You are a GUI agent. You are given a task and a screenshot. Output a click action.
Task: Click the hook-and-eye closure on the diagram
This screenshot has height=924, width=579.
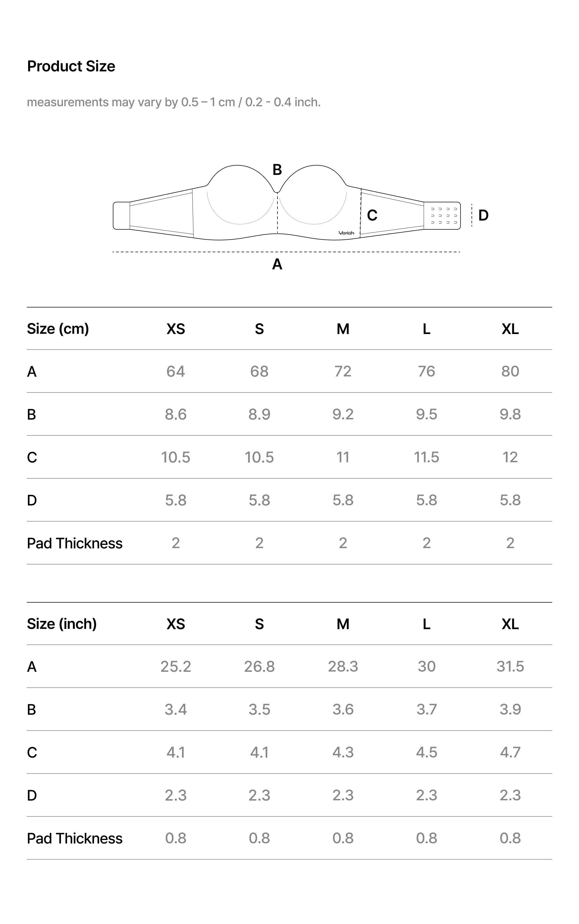[x=443, y=215]
